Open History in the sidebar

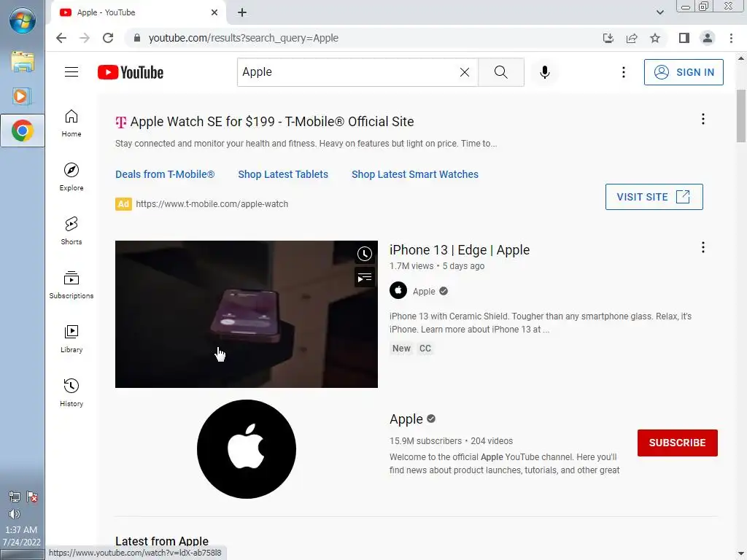pyautogui.click(x=71, y=392)
